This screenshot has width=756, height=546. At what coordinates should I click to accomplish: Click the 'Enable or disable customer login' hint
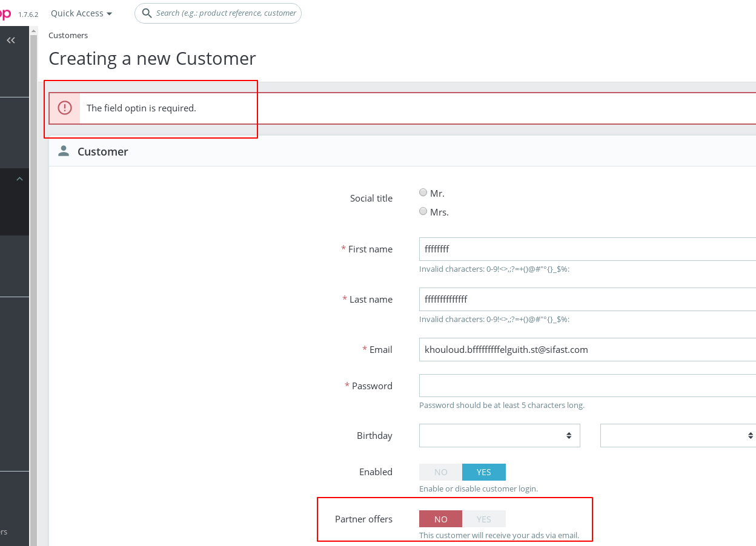click(479, 488)
